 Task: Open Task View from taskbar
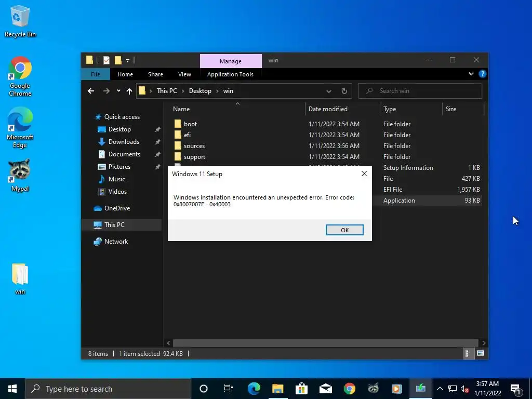(x=229, y=389)
